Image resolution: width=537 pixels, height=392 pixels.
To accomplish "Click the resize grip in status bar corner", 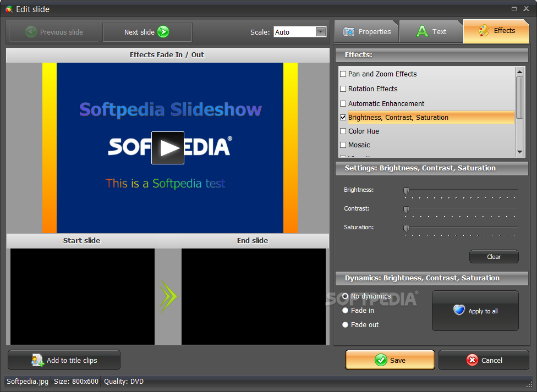I will point(529,384).
